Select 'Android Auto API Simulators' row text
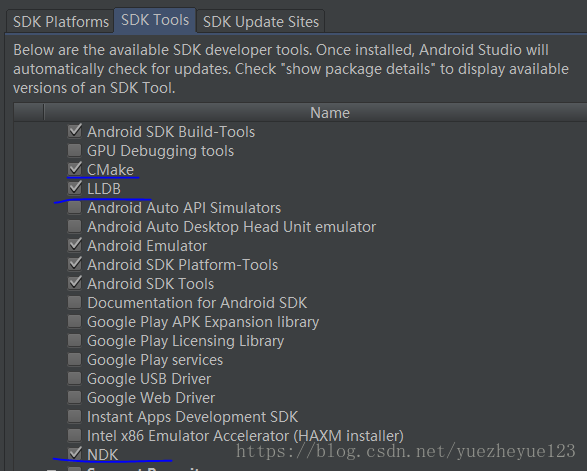The width and height of the screenshot is (587, 471). (184, 208)
